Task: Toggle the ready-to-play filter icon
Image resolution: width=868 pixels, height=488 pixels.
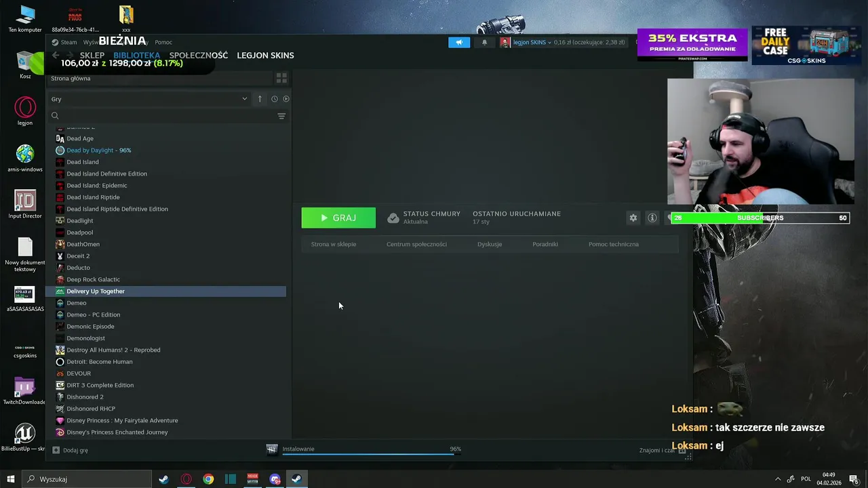Action: click(x=286, y=99)
